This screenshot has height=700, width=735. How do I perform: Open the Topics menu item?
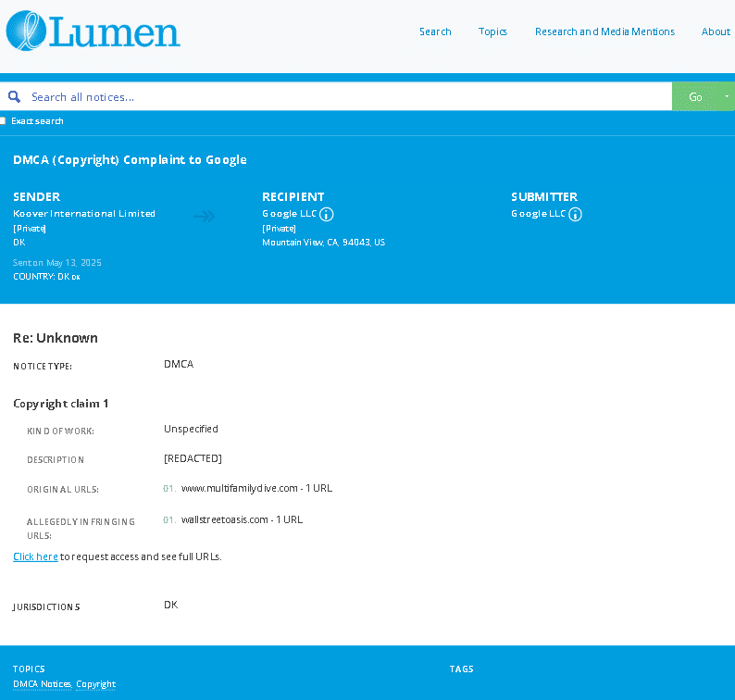coord(492,31)
